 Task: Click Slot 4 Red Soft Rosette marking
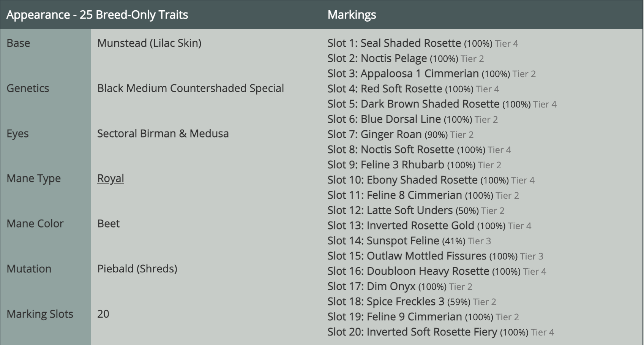(413, 89)
